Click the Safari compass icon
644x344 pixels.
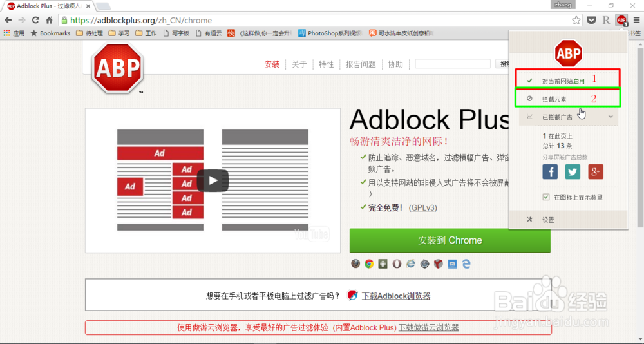pos(424,263)
